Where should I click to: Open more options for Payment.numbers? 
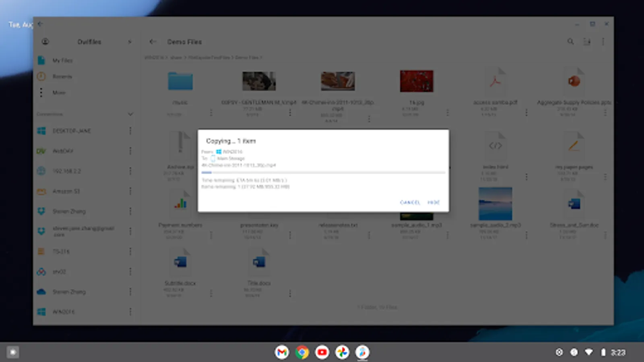(x=211, y=235)
